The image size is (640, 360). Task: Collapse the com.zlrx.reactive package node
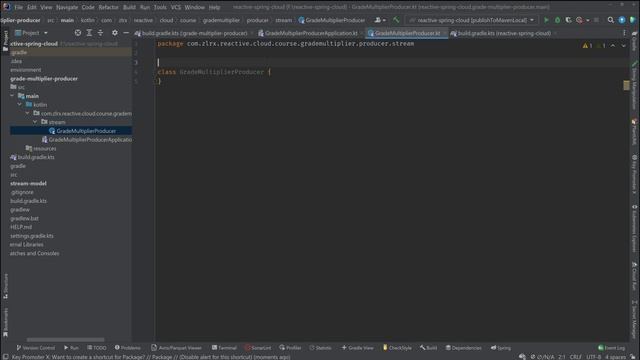pyautogui.click(x=27, y=113)
